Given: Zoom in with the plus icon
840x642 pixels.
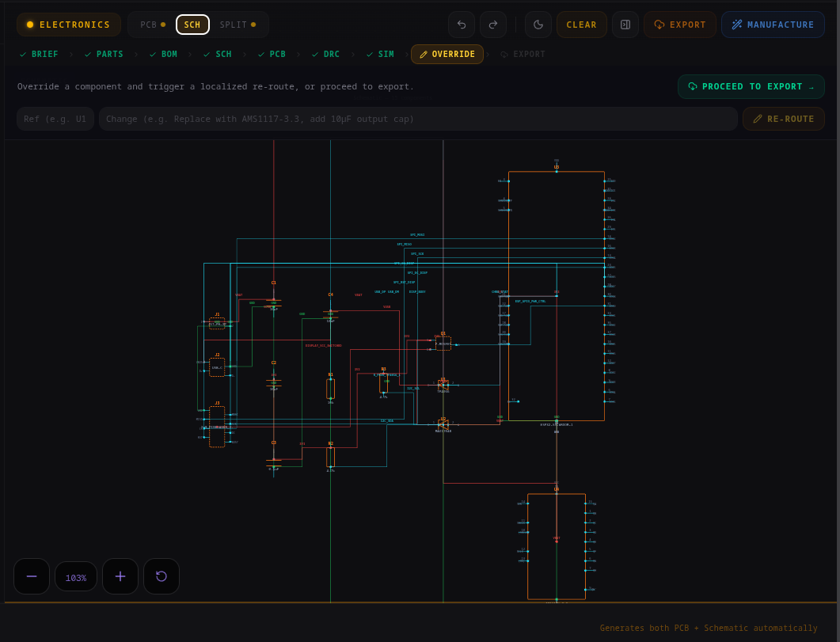Looking at the screenshot, I should click(x=120, y=576).
